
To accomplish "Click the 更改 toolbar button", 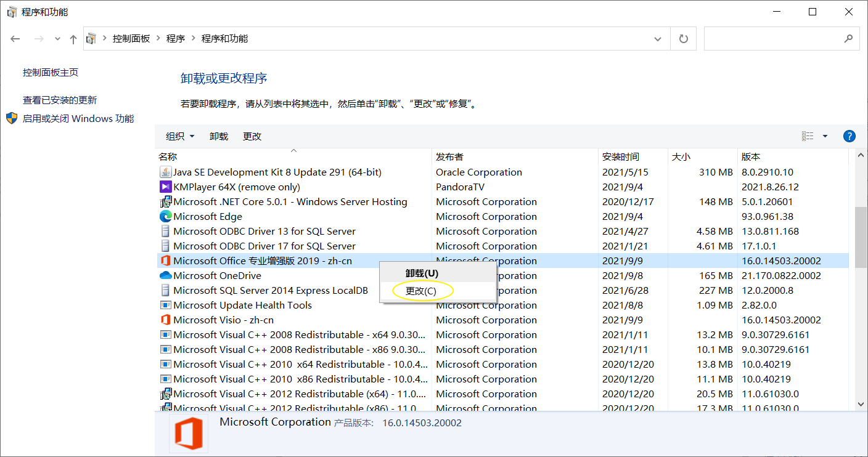I will 252,136.
